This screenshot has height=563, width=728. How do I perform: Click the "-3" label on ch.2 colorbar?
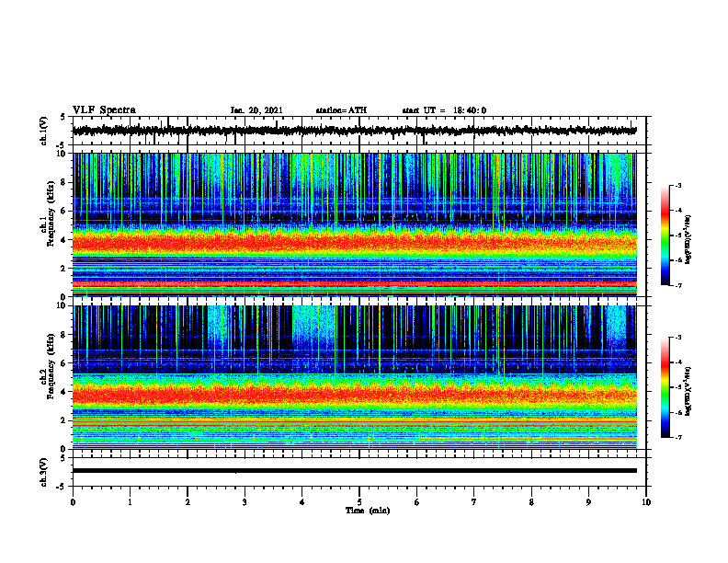pyautogui.click(x=677, y=338)
